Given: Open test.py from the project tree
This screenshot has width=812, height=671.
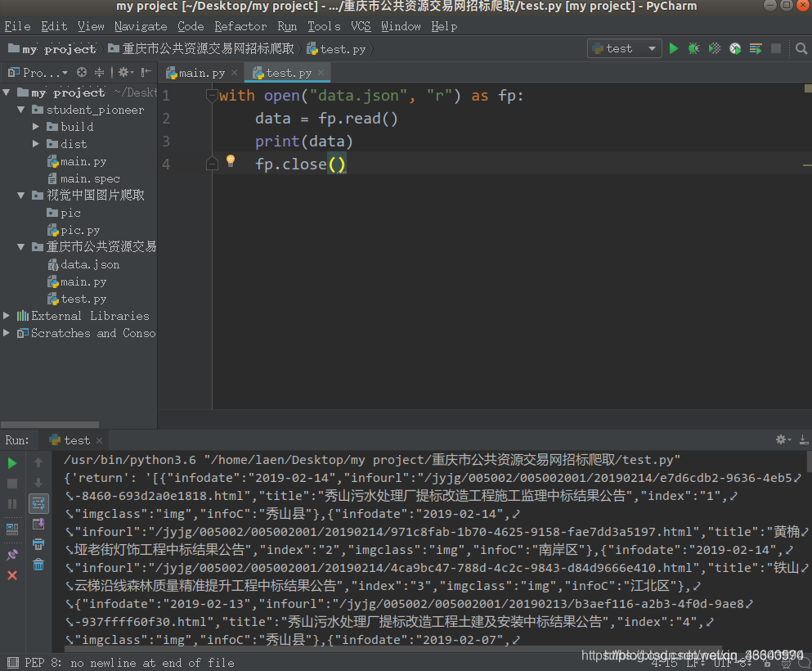Looking at the screenshot, I should (x=77, y=299).
